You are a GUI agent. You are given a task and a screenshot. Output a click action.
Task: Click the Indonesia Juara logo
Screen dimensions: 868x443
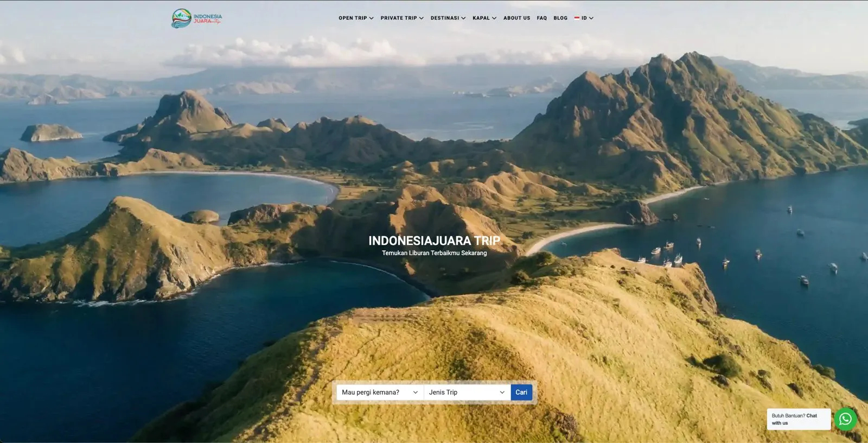pos(197,18)
